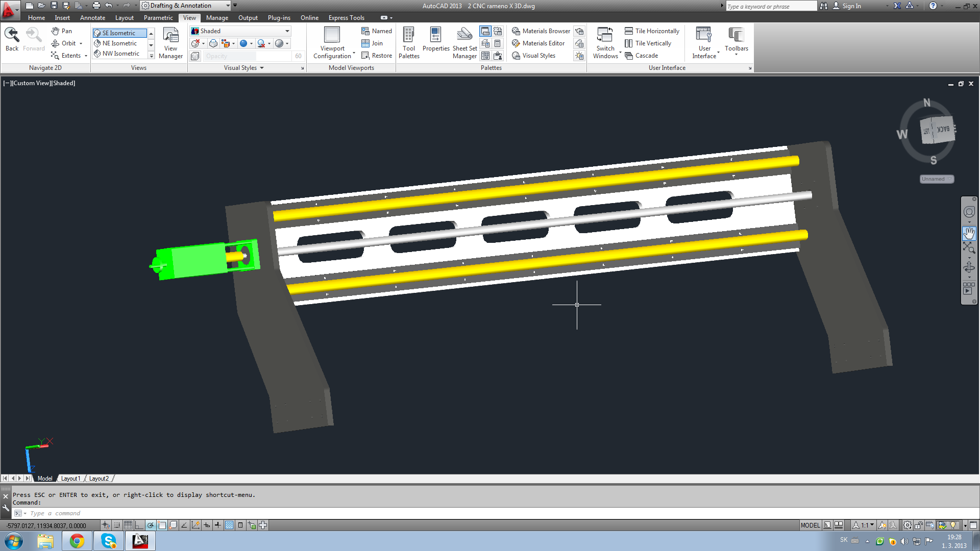Expand the Visual Styles panel arrow
The height and width of the screenshot is (551, 980).
tap(262, 68)
